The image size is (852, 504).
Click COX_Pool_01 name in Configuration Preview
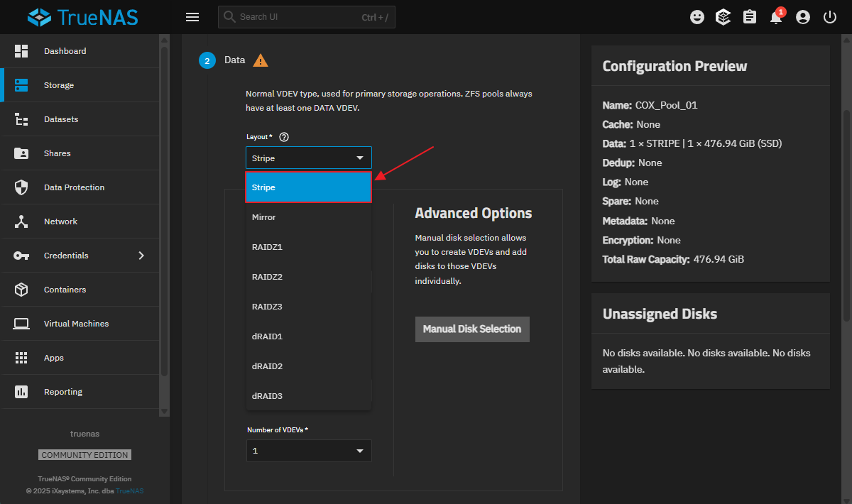(667, 105)
